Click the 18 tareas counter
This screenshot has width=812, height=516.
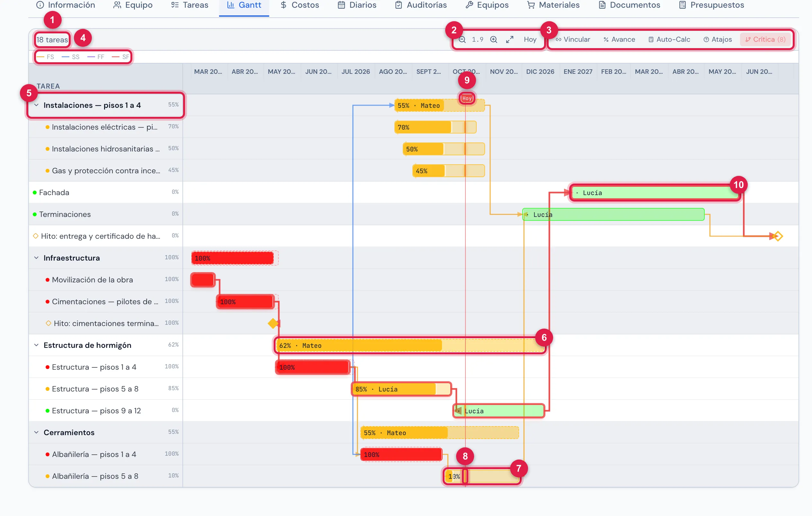coord(52,40)
